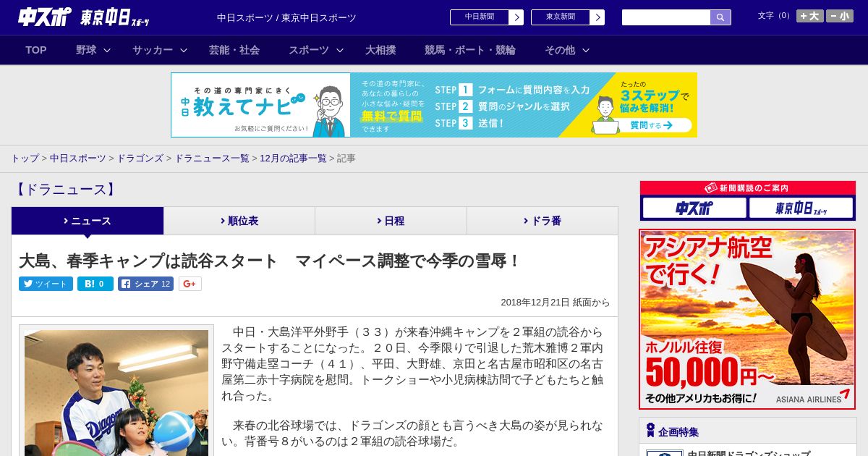868x456 pixels.
Task: Share on Facebook シェア button
Action: 145,284
